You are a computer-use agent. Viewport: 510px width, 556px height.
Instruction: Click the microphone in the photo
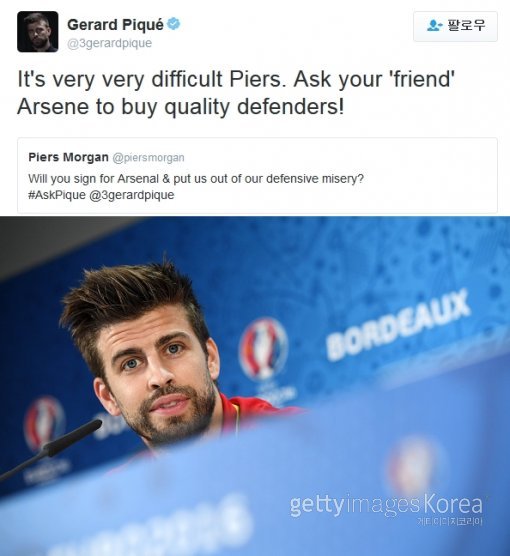tap(51, 450)
